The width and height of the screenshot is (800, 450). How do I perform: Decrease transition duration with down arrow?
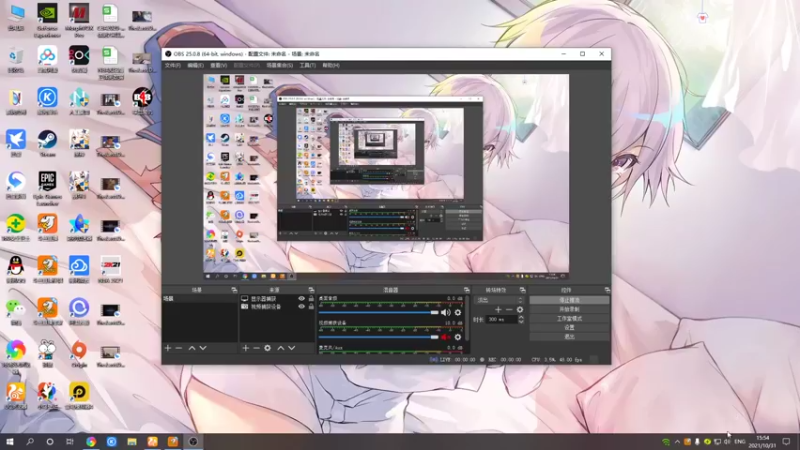pos(521,322)
